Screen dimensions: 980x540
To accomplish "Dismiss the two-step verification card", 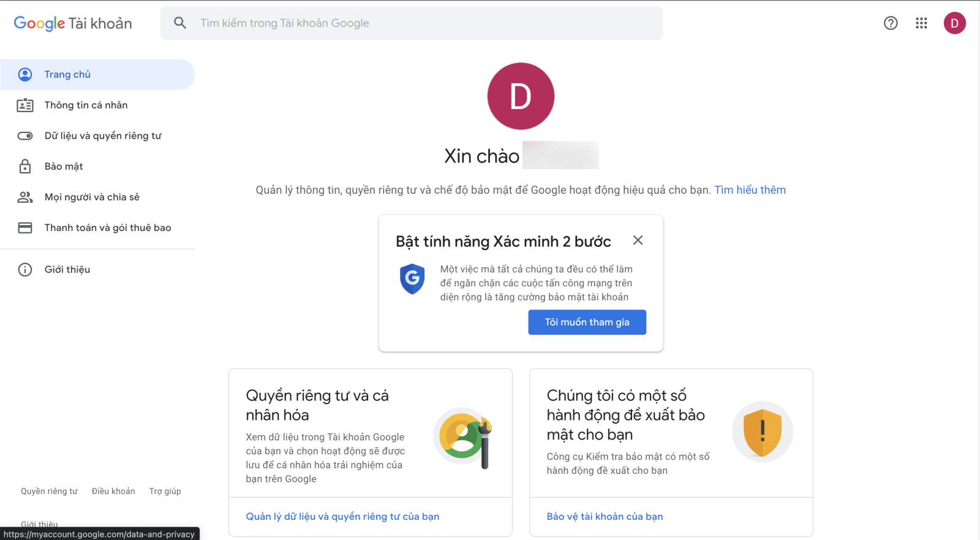I will [x=638, y=240].
